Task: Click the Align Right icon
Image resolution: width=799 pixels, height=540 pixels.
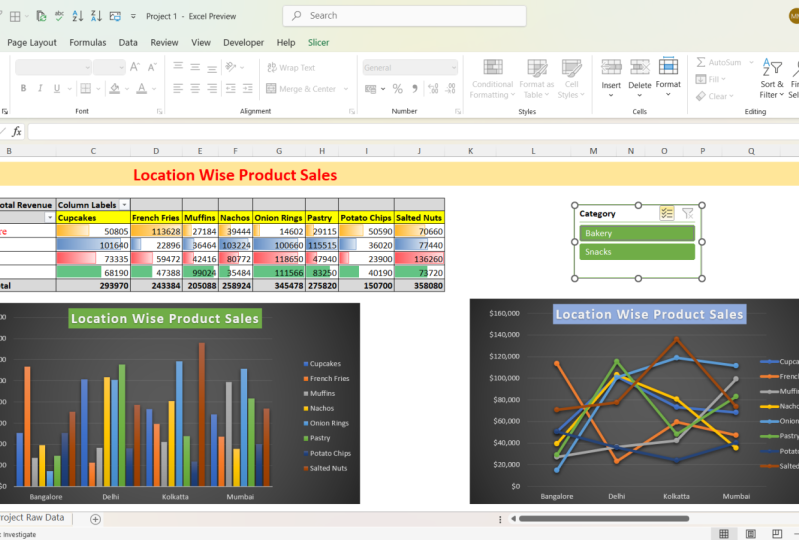Action: (212, 89)
